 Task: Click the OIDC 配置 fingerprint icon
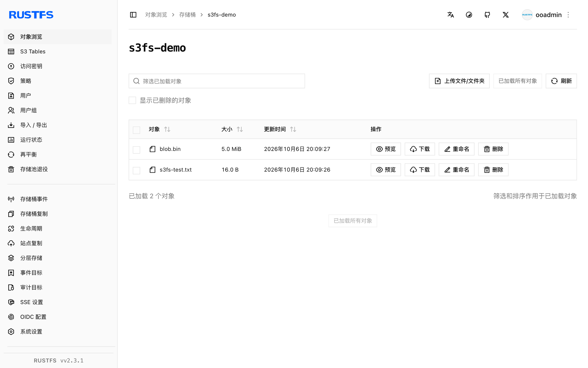tap(11, 317)
